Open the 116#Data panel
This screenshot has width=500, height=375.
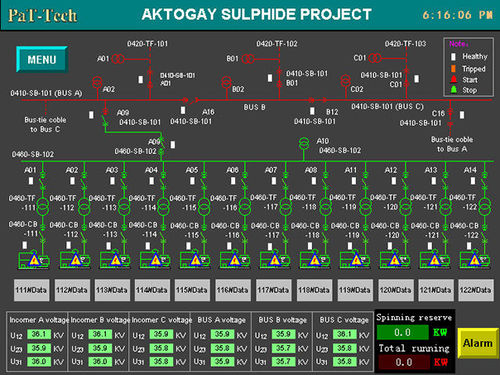233,290
